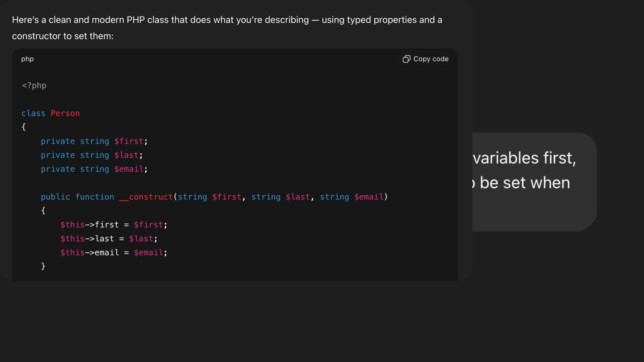Click the private string $first property line
The height and width of the screenshot is (362, 644).
pyautogui.click(x=94, y=141)
